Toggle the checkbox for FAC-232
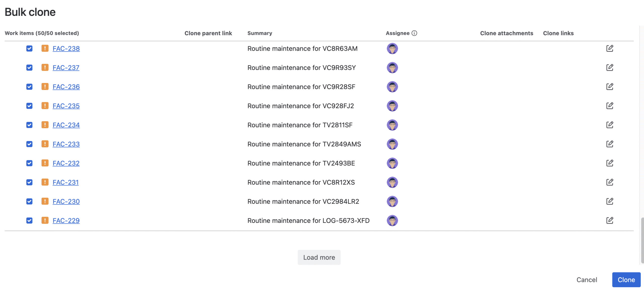 [29, 163]
